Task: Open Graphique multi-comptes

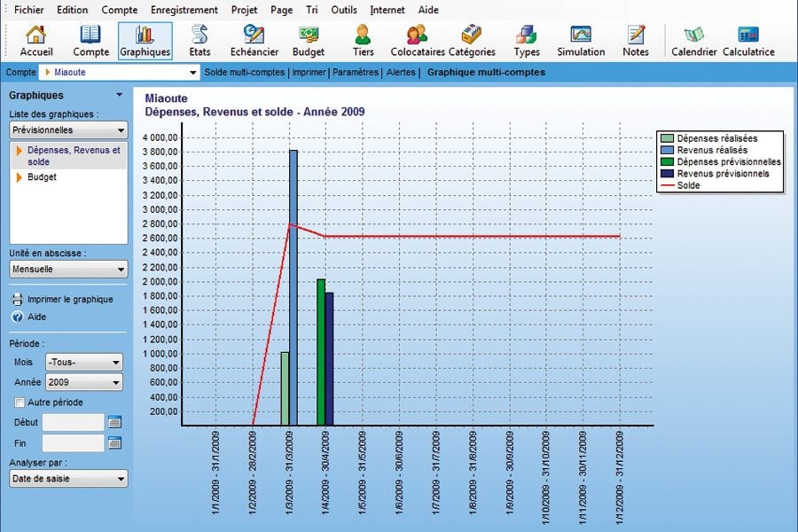Action: coord(486,73)
